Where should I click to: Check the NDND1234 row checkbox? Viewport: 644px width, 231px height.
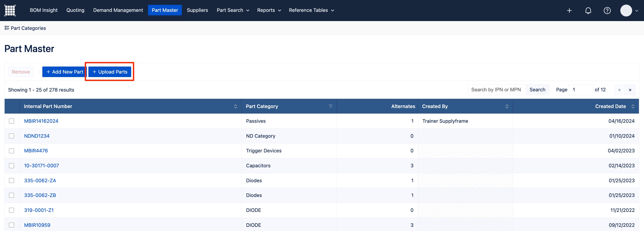pyautogui.click(x=11, y=136)
